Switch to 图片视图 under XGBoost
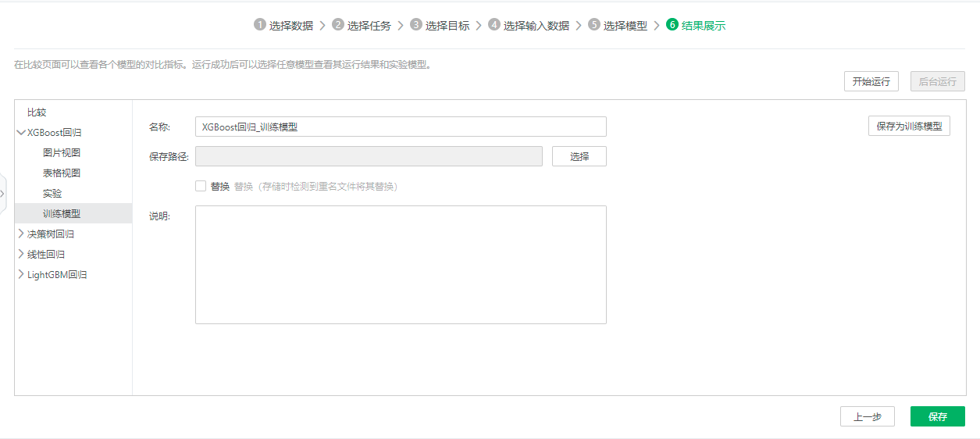The width and height of the screenshot is (980, 439). click(x=62, y=153)
